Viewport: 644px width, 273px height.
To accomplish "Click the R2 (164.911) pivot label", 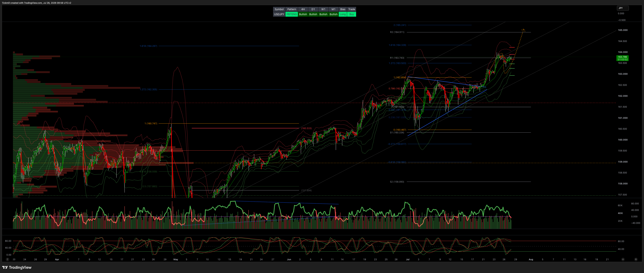I will [397, 32].
